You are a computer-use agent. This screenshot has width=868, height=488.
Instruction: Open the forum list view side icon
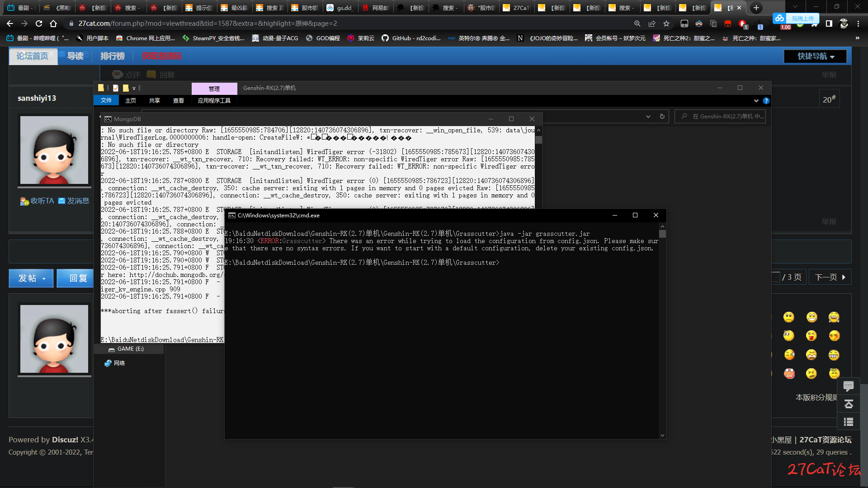(849, 422)
